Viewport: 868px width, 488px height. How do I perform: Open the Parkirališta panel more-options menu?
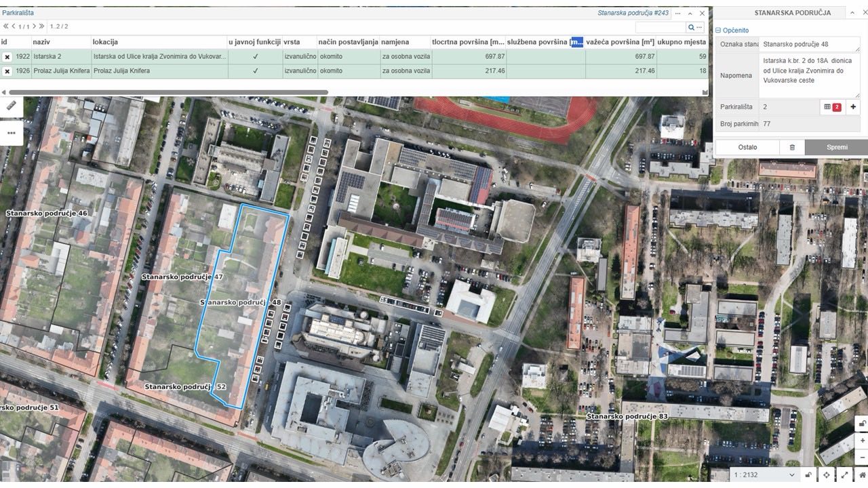pyautogui.click(x=677, y=13)
